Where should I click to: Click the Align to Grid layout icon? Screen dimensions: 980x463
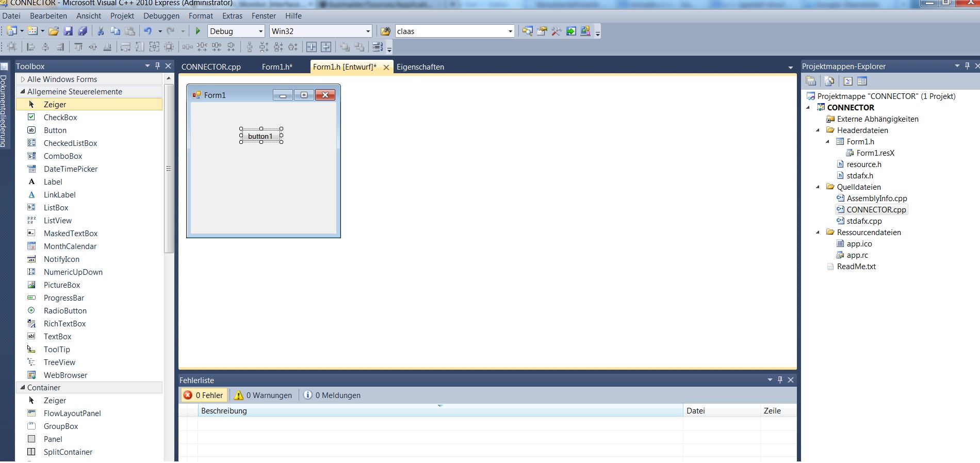pos(12,47)
